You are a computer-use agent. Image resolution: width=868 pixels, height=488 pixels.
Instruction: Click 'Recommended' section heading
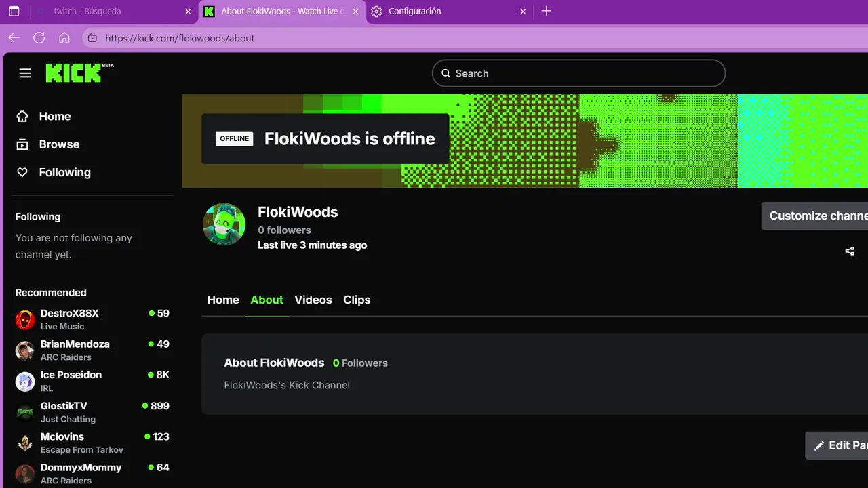pos(51,293)
